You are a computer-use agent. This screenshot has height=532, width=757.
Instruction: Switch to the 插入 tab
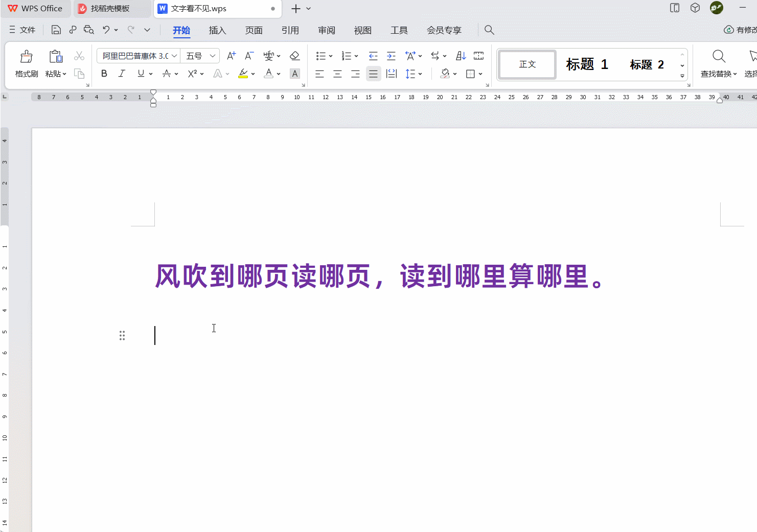[217, 30]
